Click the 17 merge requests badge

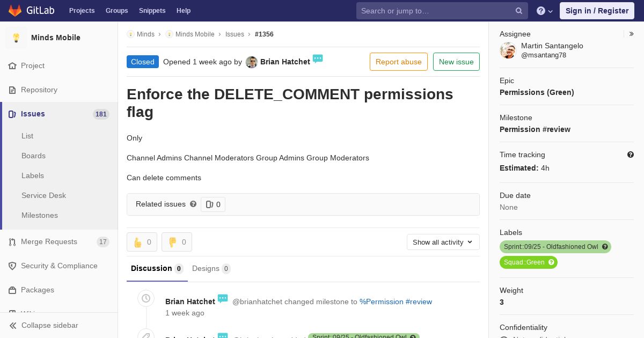point(103,242)
